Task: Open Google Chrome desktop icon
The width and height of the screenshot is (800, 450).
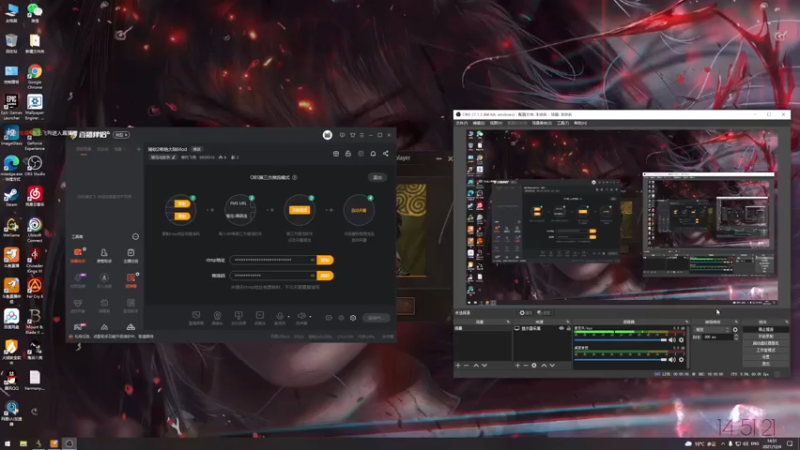Action: (35, 76)
